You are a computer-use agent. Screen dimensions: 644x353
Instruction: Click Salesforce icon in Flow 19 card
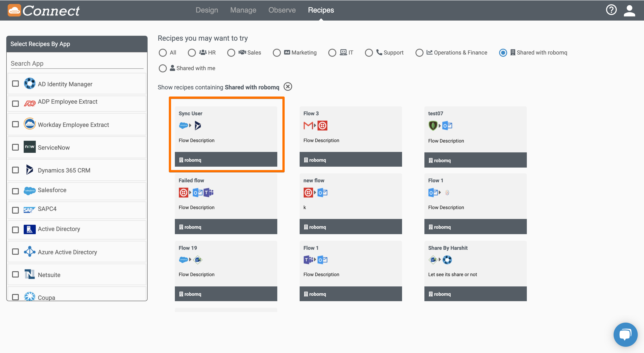tap(183, 260)
